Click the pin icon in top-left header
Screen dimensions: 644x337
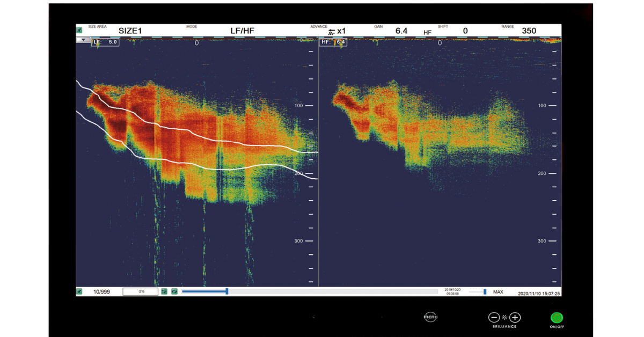[79, 31]
